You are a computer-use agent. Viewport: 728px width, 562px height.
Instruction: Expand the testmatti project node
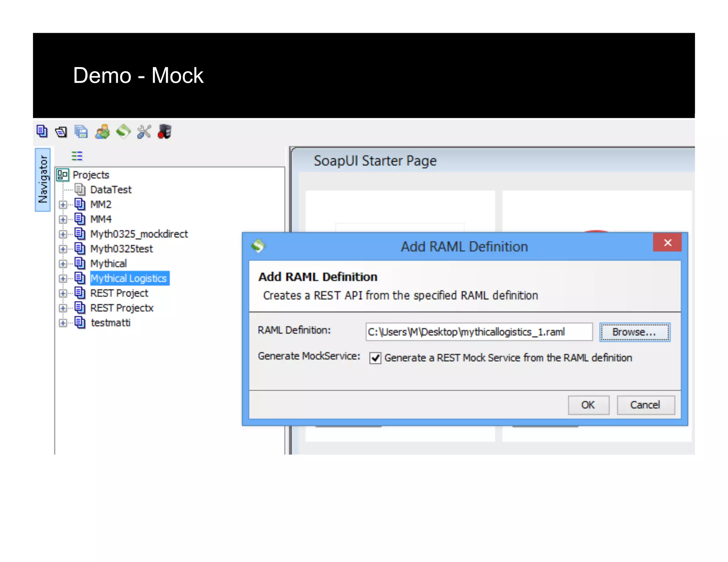coord(63,323)
